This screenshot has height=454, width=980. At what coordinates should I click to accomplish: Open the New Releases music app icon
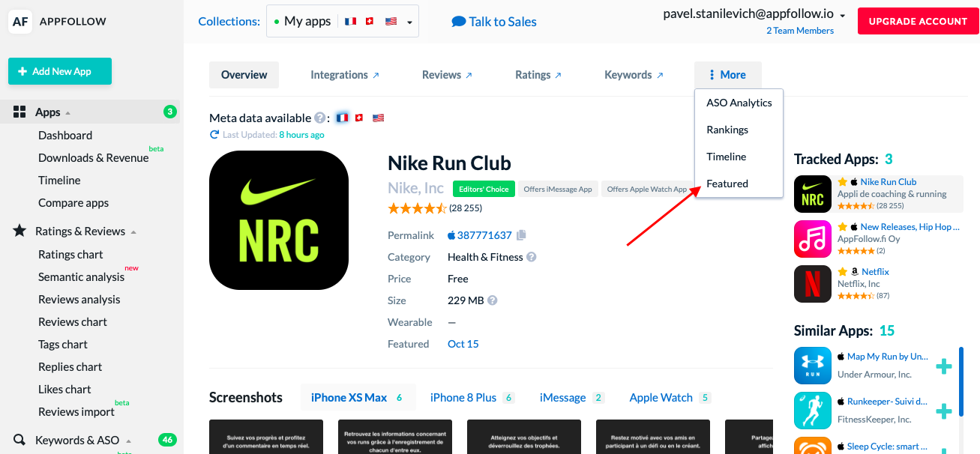click(813, 239)
